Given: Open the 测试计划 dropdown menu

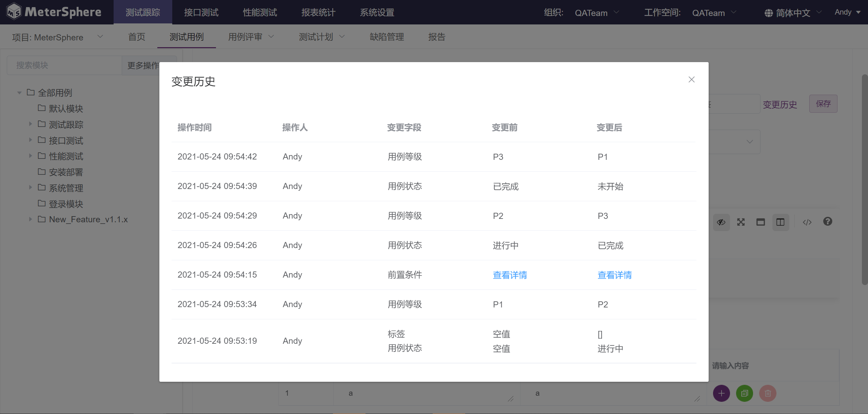Looking at the screenshot, I should 322,37.
